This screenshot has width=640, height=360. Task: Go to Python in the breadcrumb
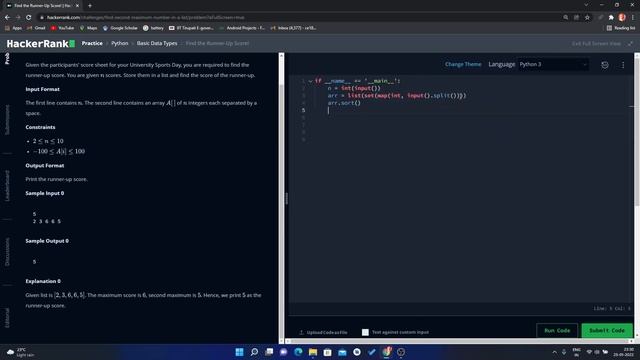point(120,43)
